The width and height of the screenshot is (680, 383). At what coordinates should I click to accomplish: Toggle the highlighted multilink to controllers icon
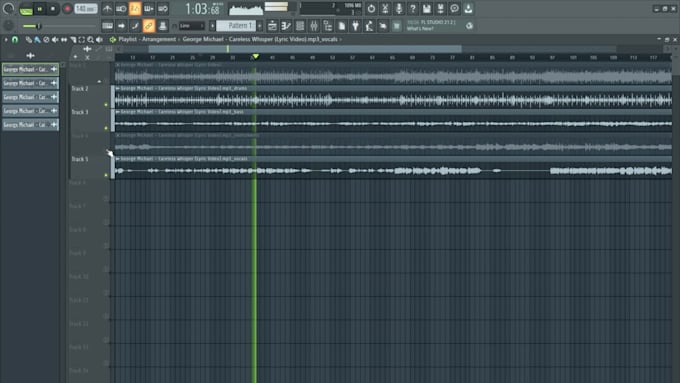[149, 26]
